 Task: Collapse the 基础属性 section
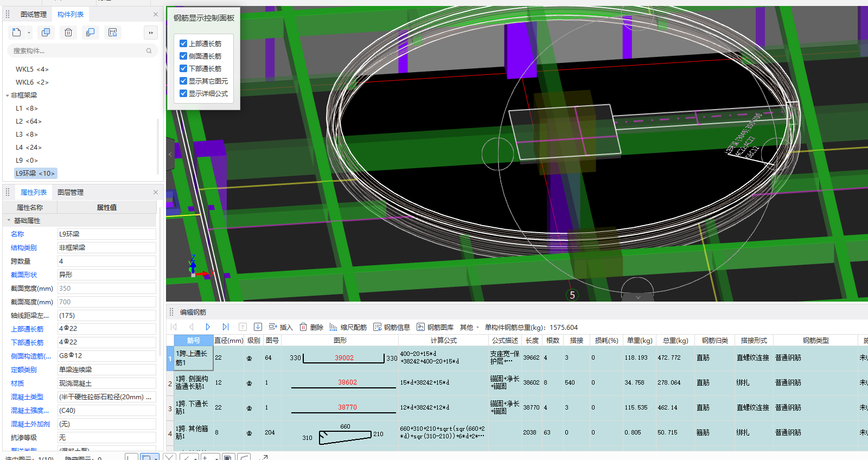(9, 221)
